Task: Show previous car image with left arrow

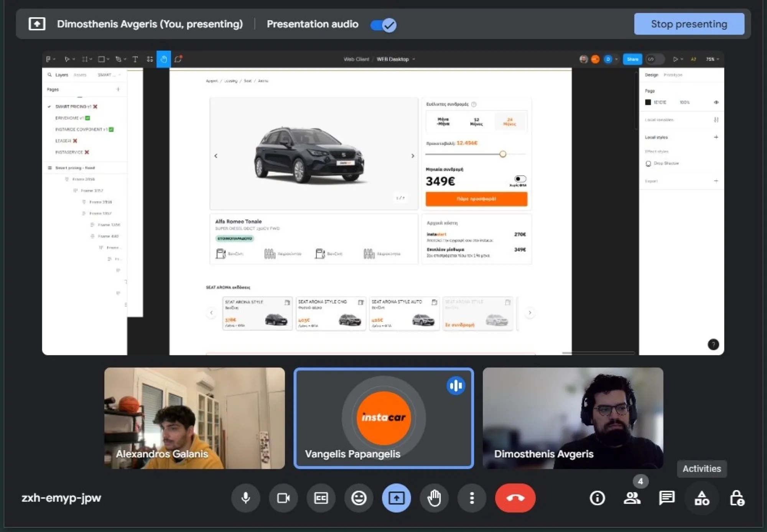Action: click(x=216, y=156)
